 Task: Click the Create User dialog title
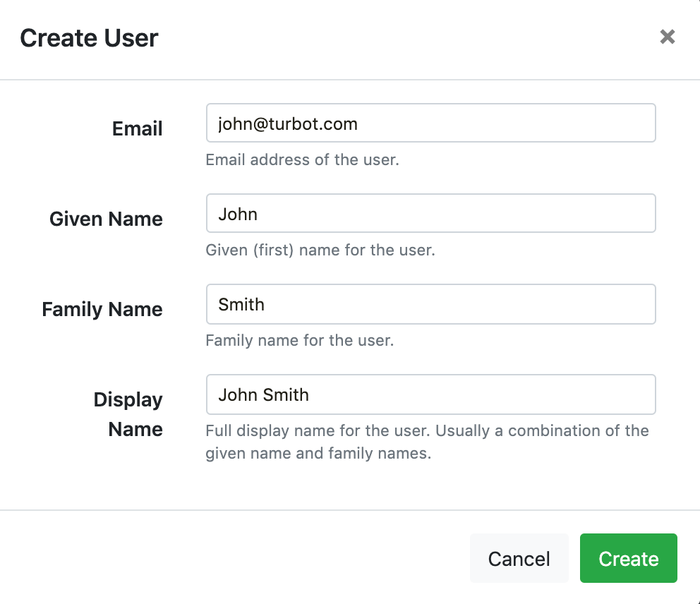point(90,38)
